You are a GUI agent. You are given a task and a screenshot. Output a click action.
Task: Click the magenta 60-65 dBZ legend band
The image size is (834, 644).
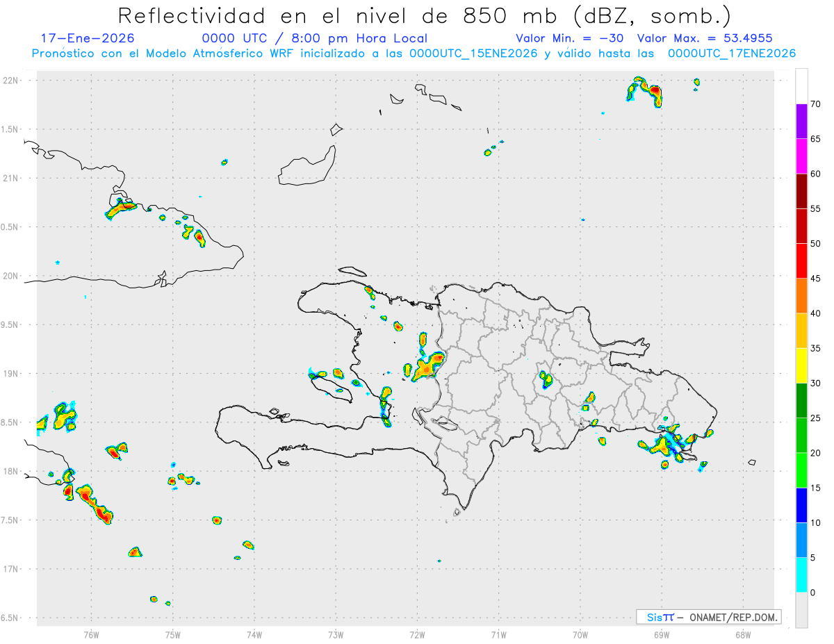click(x=801, y=156)
